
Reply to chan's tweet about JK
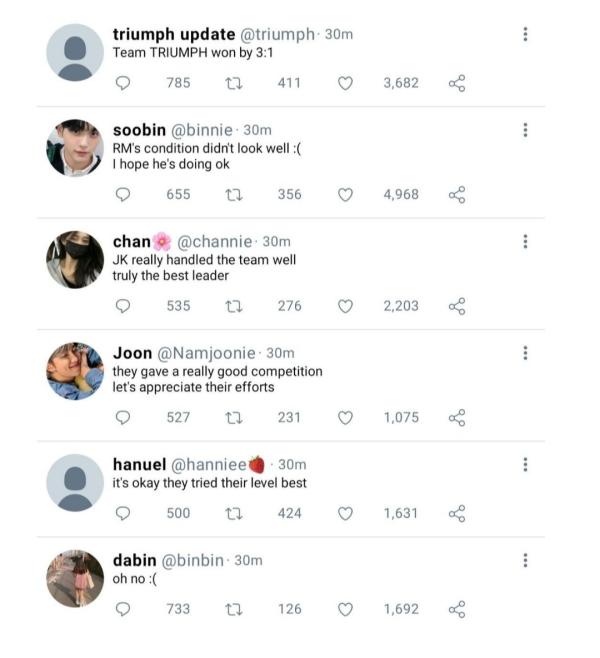point(123,306)
